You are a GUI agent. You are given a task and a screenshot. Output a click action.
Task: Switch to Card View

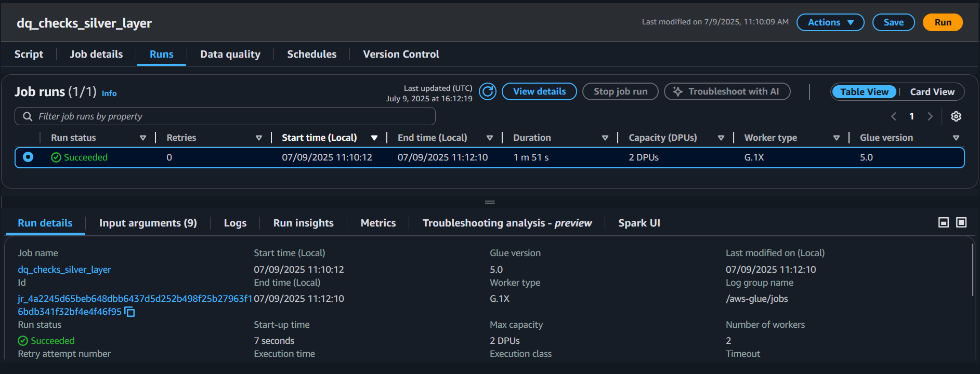932,91
